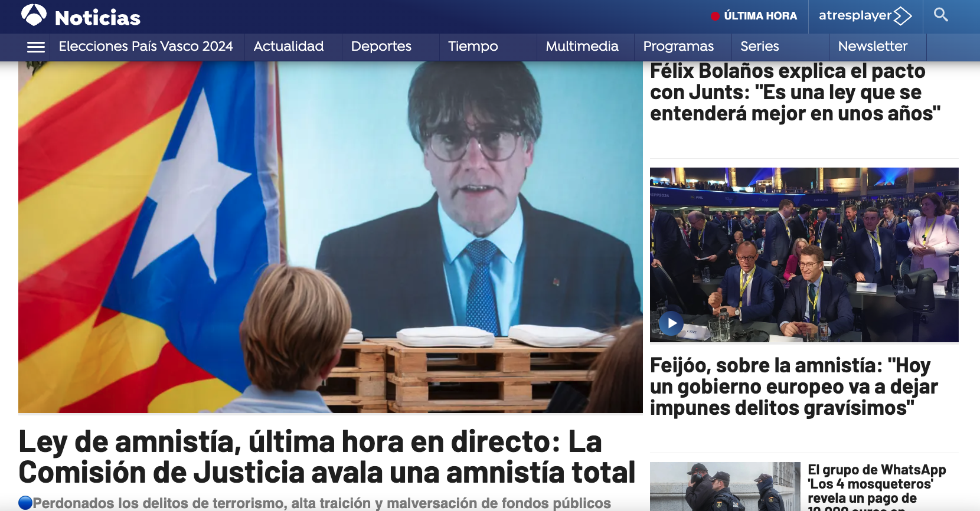
Task: Play the Feijóo video with play icon
Action: coord(671,323)
